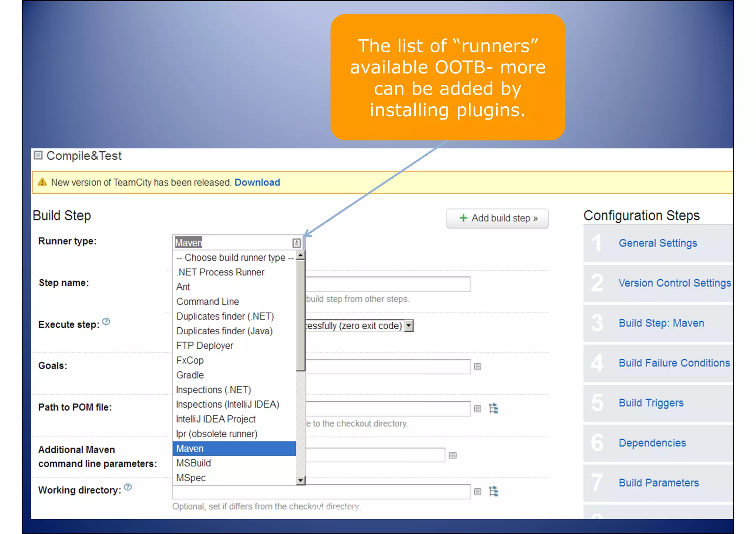Select MSBuild runner type

coord(234,463)
